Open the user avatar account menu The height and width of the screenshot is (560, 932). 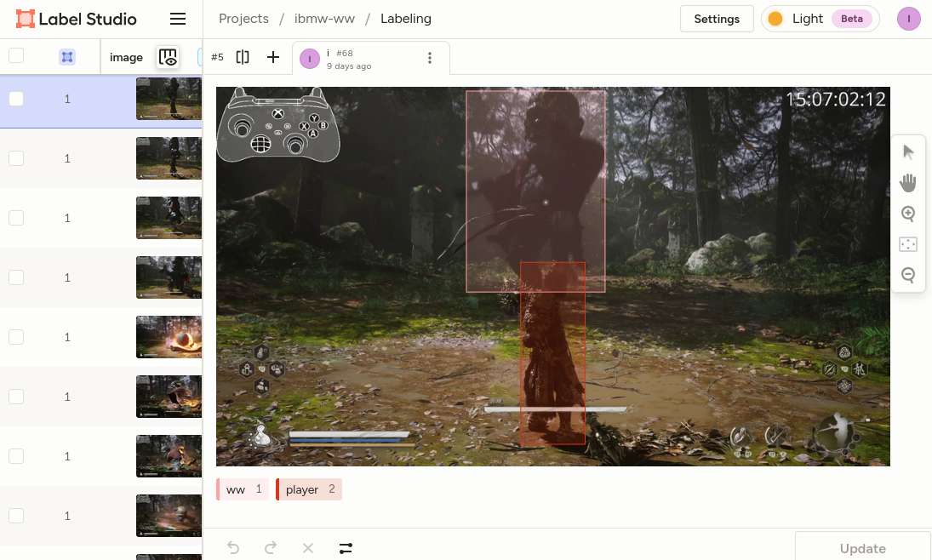tap(909, 19)
